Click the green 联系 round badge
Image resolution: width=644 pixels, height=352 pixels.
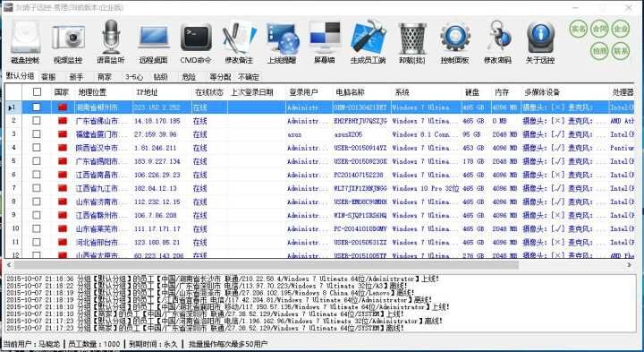(x=620, y=51)
